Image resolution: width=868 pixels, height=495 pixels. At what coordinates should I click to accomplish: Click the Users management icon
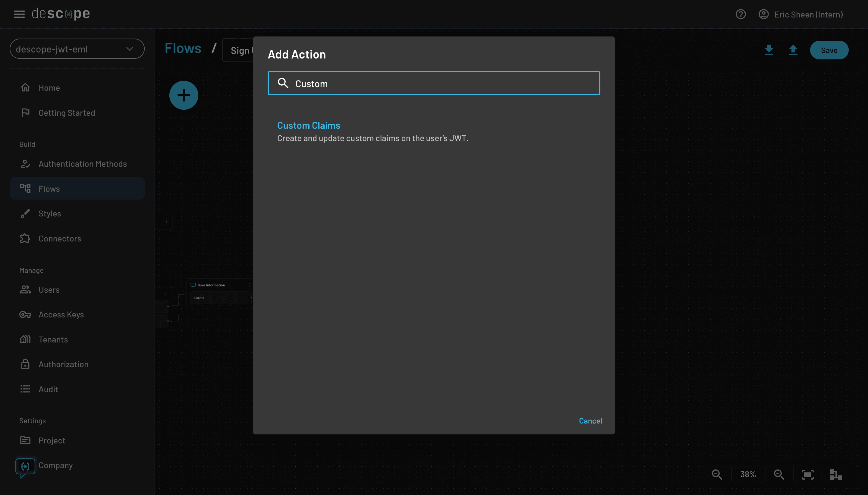[x=24, y=289]
